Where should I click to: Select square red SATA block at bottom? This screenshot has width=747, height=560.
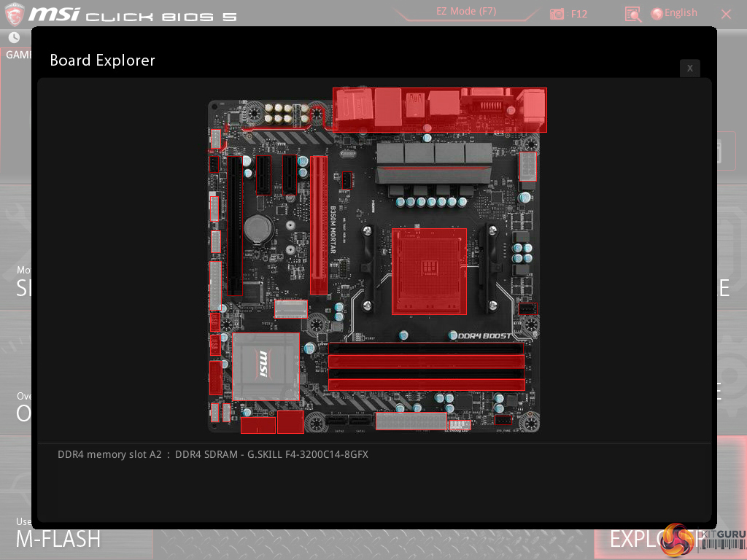[290, 422]
